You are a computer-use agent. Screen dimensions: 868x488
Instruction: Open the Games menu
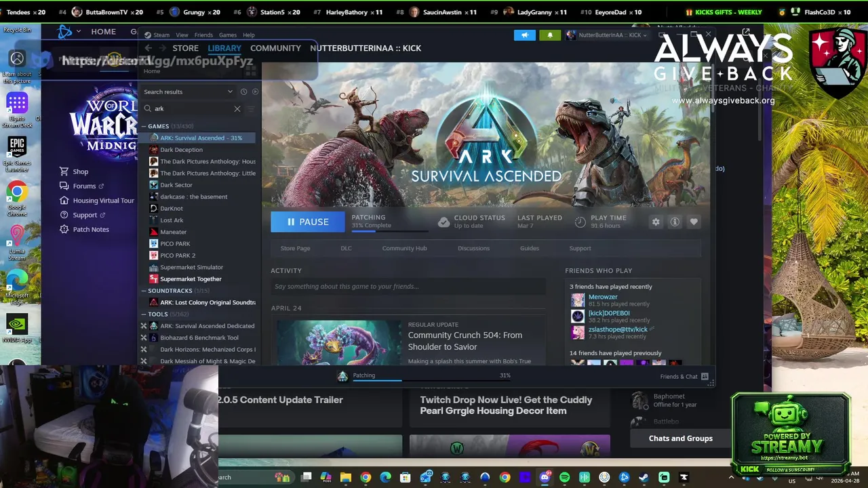tap(228, 35)
